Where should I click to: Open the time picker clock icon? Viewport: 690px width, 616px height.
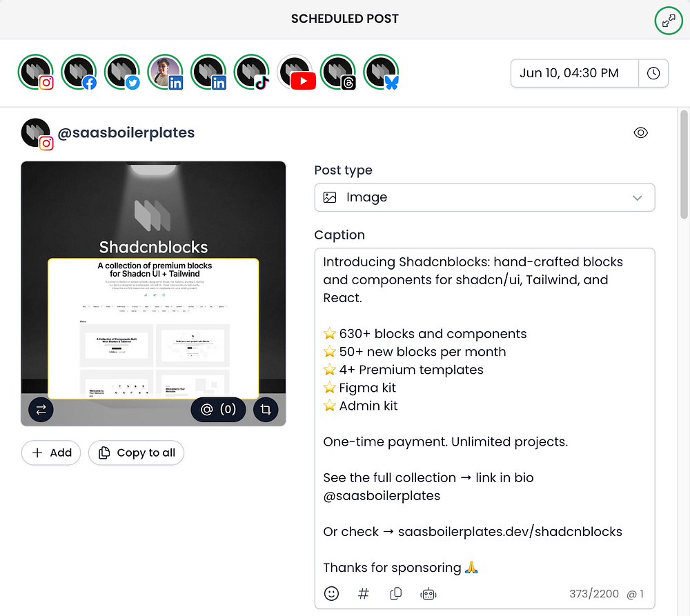coord(653,73)
